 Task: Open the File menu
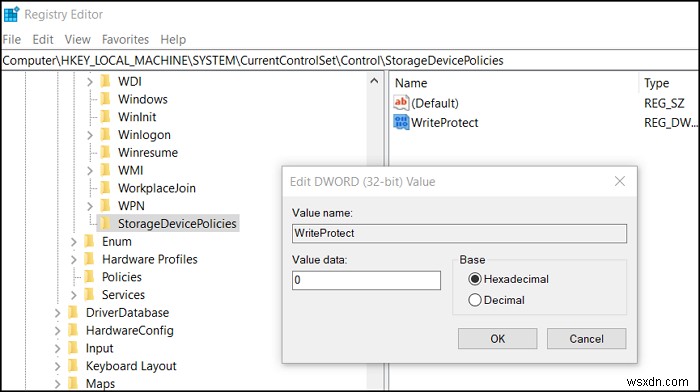pyautogui.click(x=12, y=40)
